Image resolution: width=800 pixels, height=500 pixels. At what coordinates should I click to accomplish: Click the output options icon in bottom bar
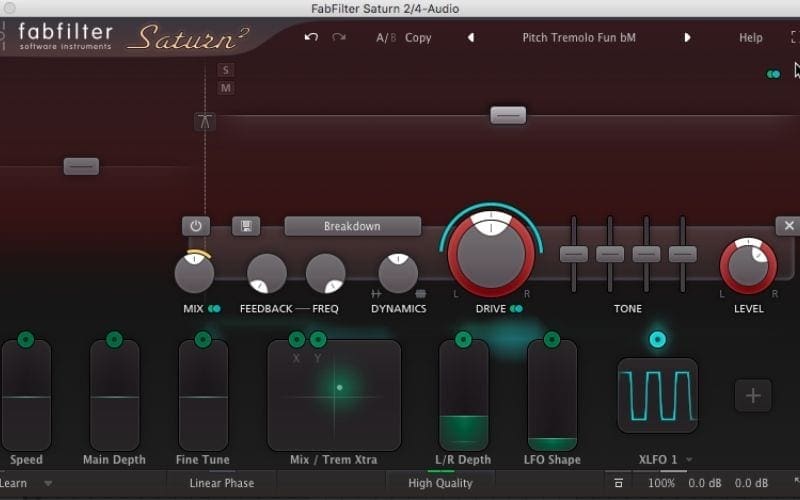618,483
